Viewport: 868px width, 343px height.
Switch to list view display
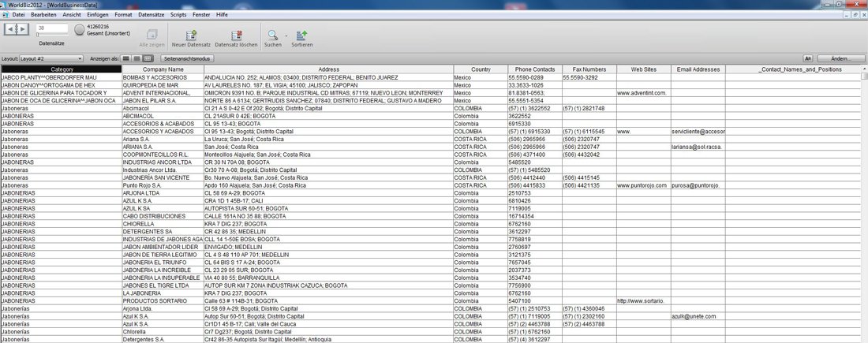click(x=137, y=58)
